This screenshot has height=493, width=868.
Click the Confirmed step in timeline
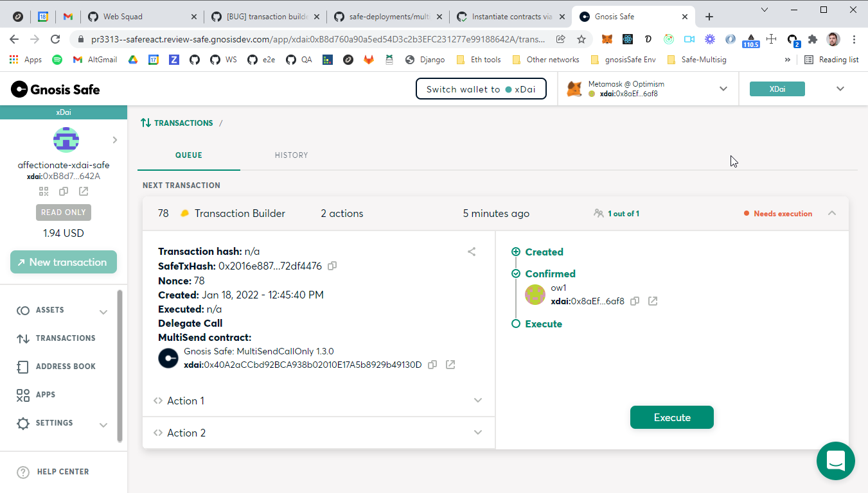[544, 274]
